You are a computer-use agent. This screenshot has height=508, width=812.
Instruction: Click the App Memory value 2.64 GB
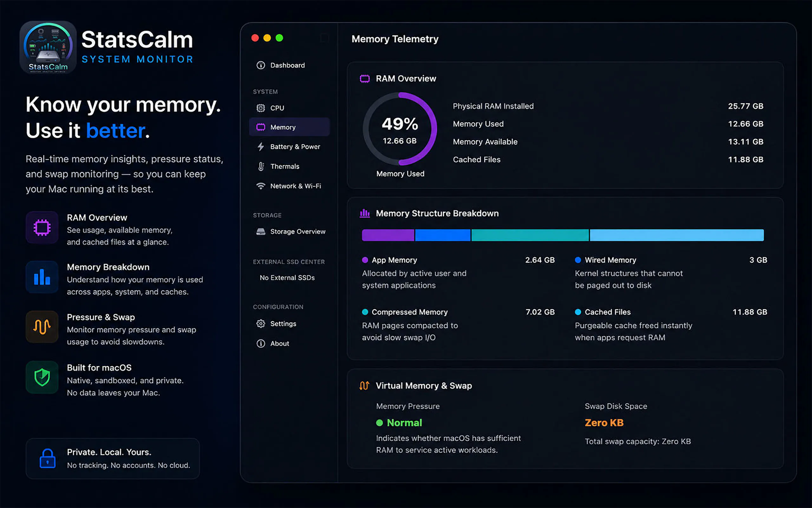coord(540,260)
